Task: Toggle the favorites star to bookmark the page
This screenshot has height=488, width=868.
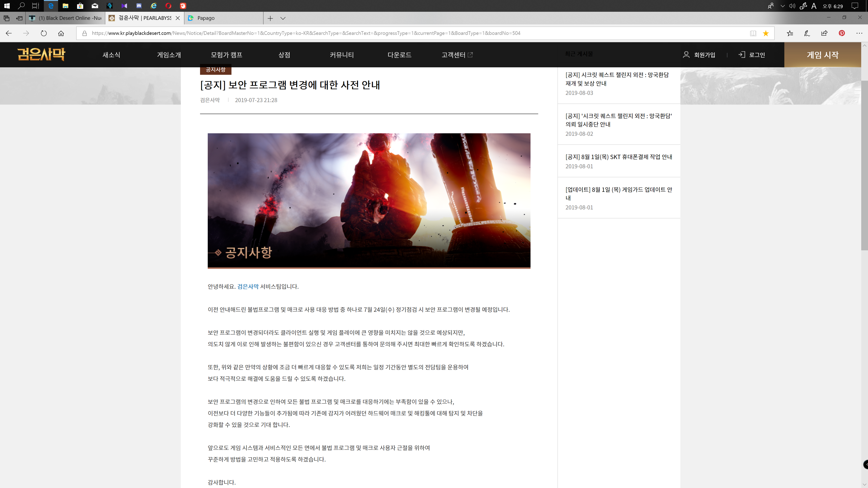Action: 766,33
